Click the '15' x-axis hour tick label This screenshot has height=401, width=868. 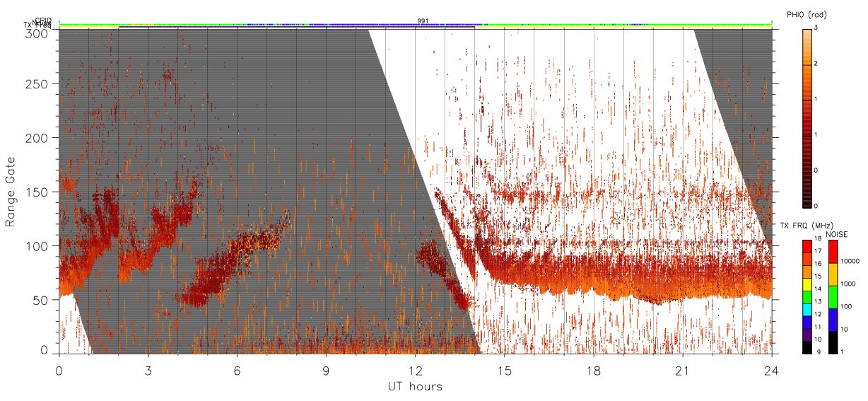(x=505, y=370)
